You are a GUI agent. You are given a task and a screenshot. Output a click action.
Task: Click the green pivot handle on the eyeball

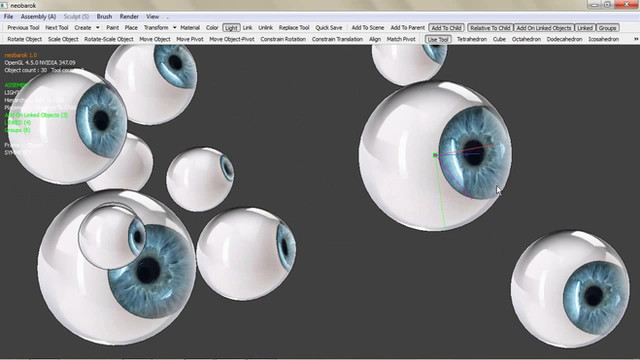(435, 155)
